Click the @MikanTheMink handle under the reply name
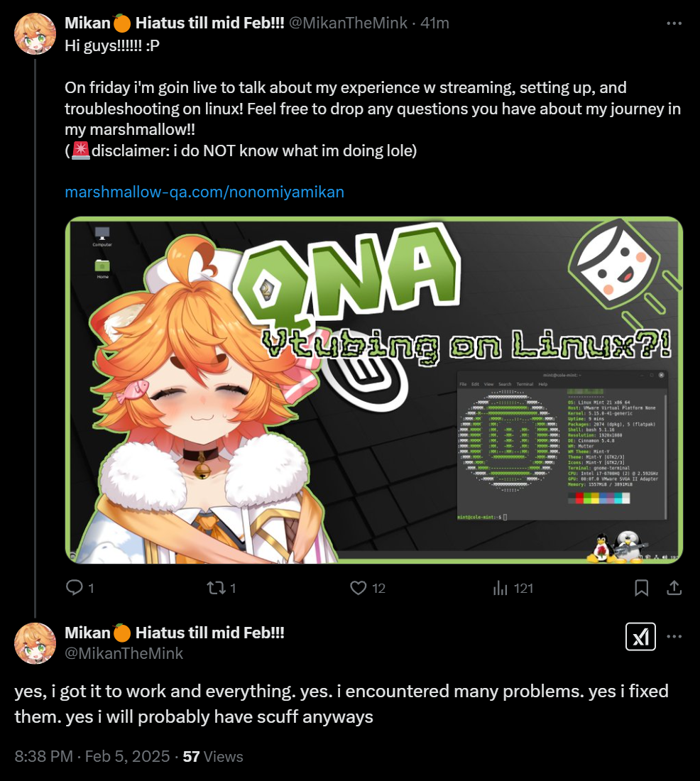Image resolution: width=700 pixels, height=781 pixels. (x=124, y=653)
